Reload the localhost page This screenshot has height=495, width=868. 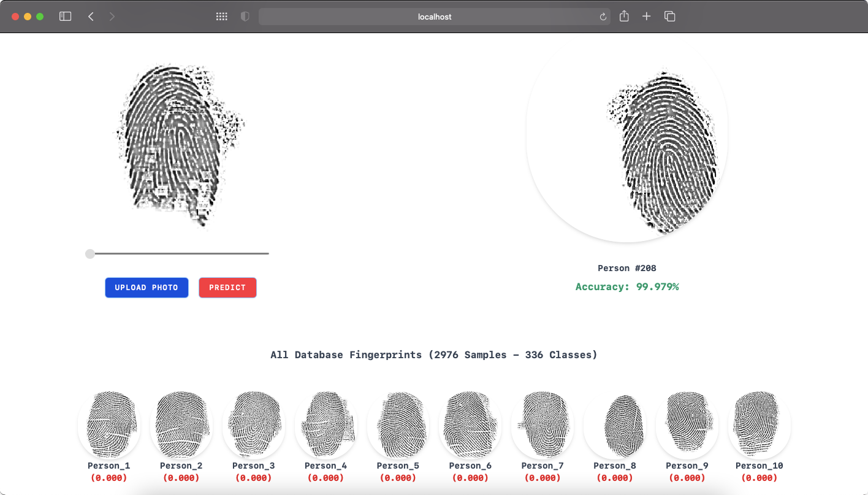click(603, 17)
